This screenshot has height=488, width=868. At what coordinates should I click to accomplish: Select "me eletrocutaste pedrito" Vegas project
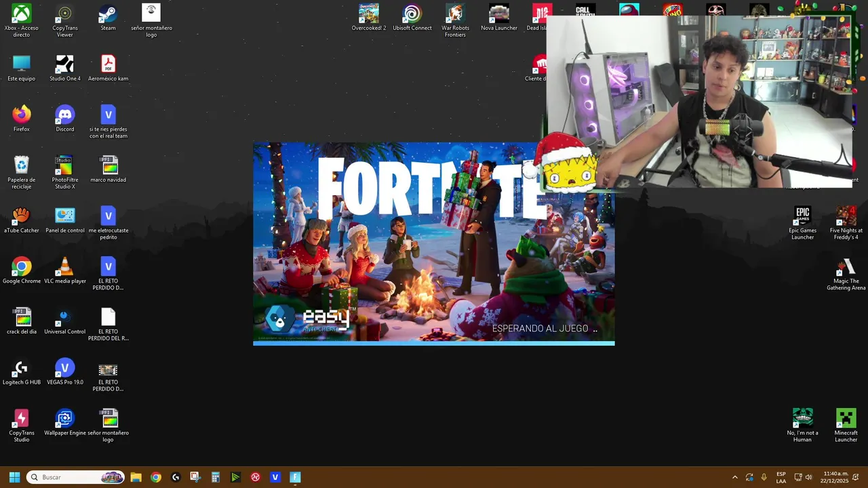coord(108,224)
